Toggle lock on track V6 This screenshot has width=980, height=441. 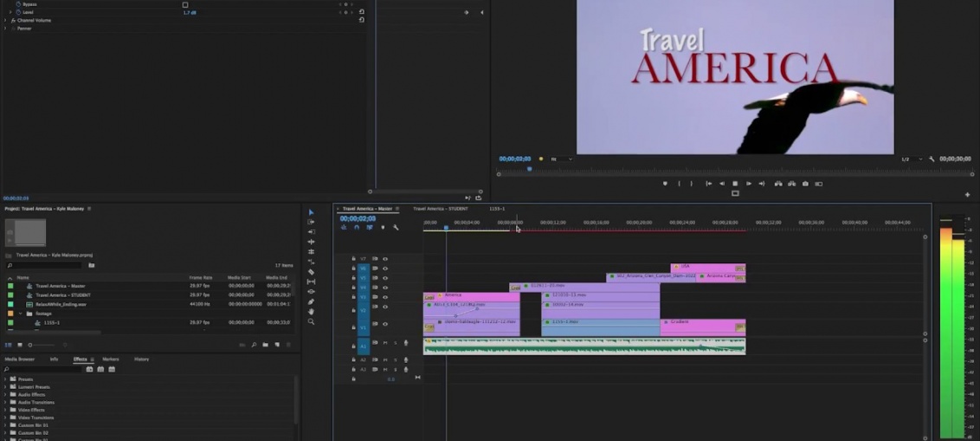click(353, 269)
